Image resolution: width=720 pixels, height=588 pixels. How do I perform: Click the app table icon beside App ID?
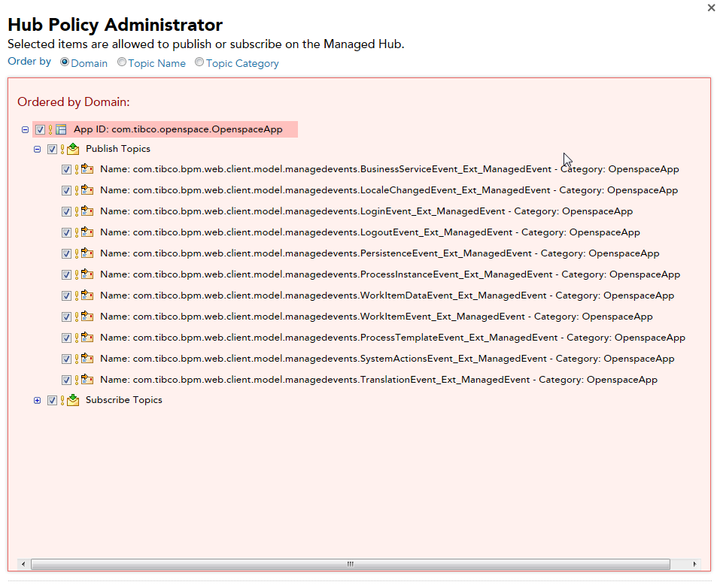[61, 129]
